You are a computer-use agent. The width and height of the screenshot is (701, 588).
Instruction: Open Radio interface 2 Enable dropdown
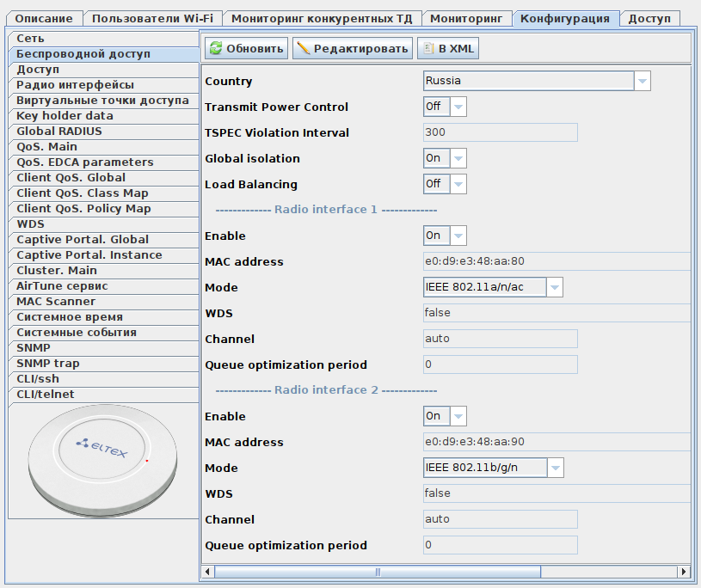445,416
